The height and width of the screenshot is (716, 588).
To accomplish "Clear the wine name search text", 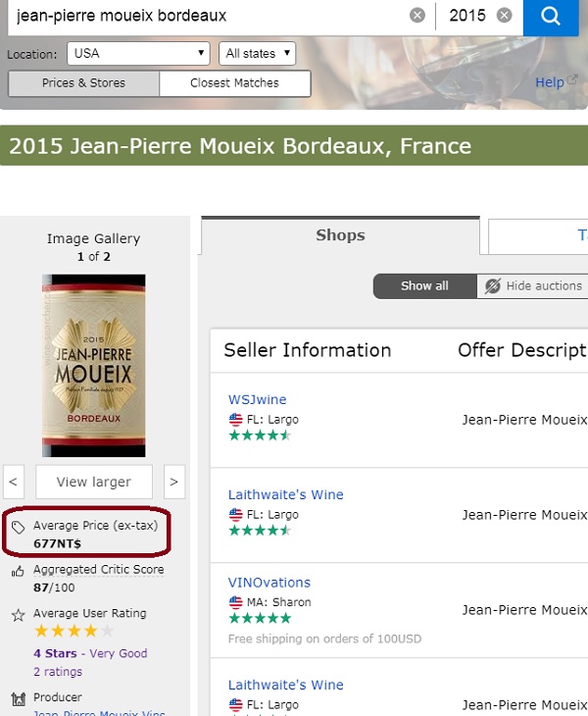I will [417, 16].
